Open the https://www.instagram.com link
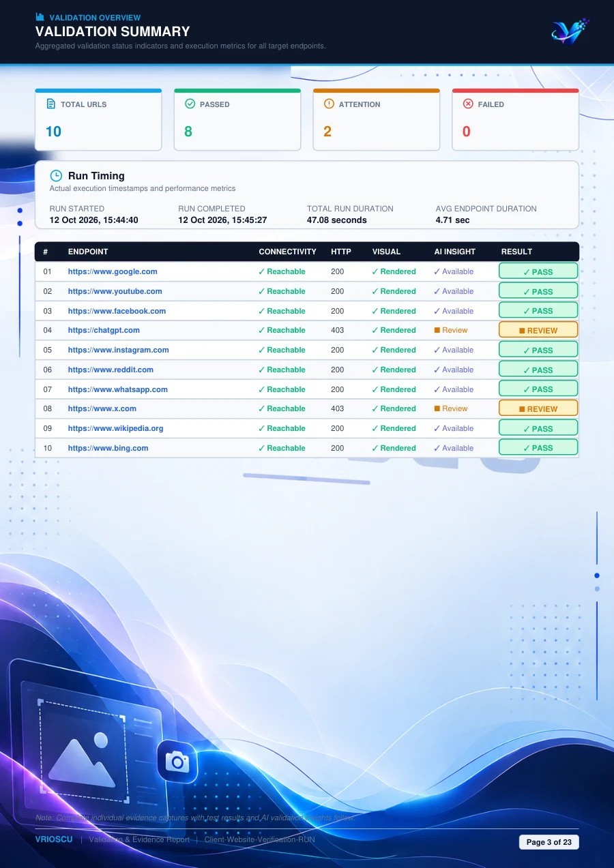 pos(119,350)
